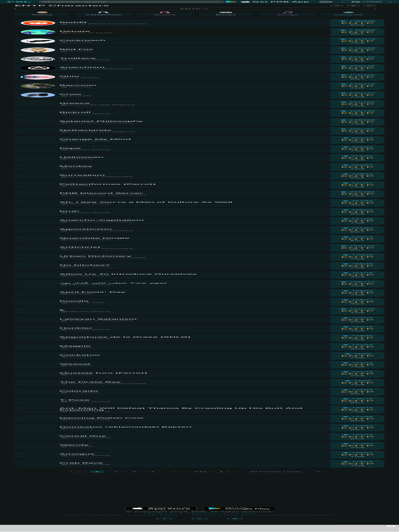The width and height of the screenshot is (399, 532).
Task: Open the Songs category tab
Action: tap(287, 14)
